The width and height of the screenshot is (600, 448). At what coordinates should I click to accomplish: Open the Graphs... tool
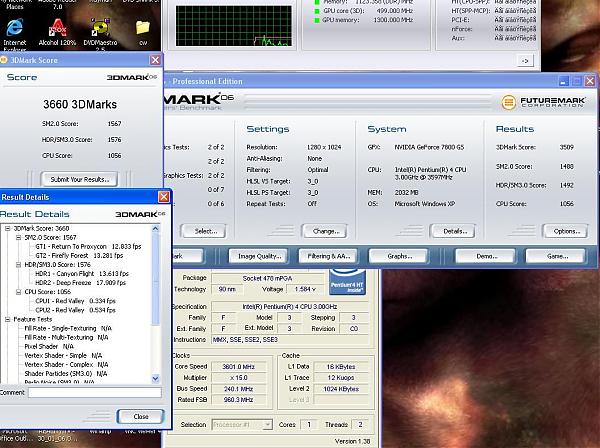pyautogui.click(x=398, y=256)
